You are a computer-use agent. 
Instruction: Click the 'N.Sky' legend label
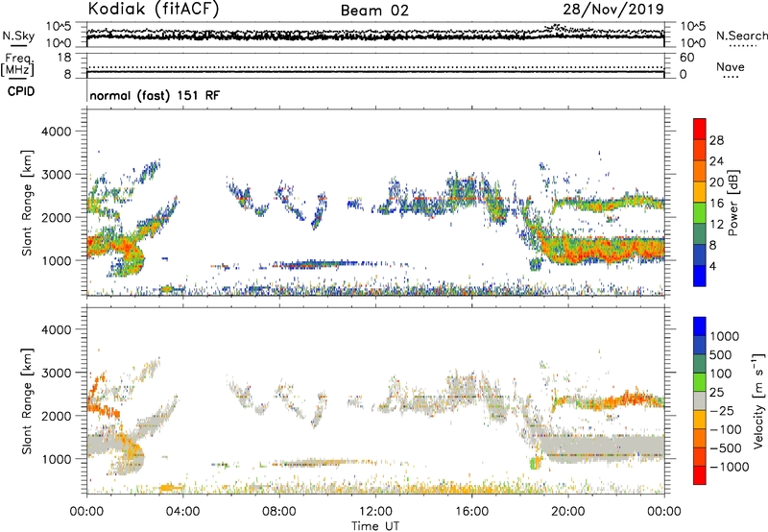pos(18,36)
